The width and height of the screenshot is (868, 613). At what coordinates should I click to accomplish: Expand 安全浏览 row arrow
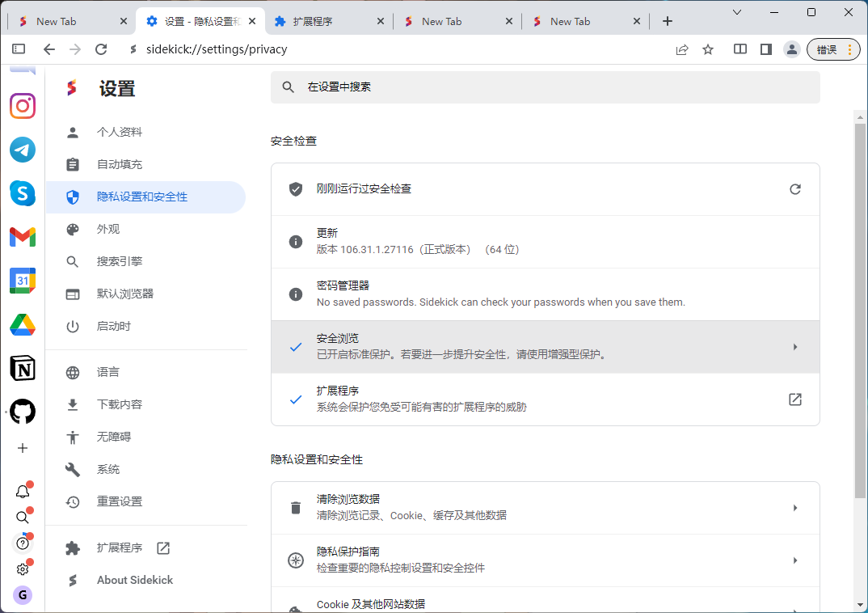point(795,347)
